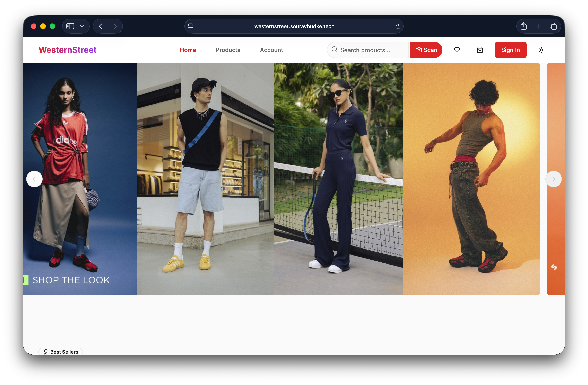This screenshot has height=385, width=588.
Task: Click the browser back arrow
Action: (x=101, y=26)
